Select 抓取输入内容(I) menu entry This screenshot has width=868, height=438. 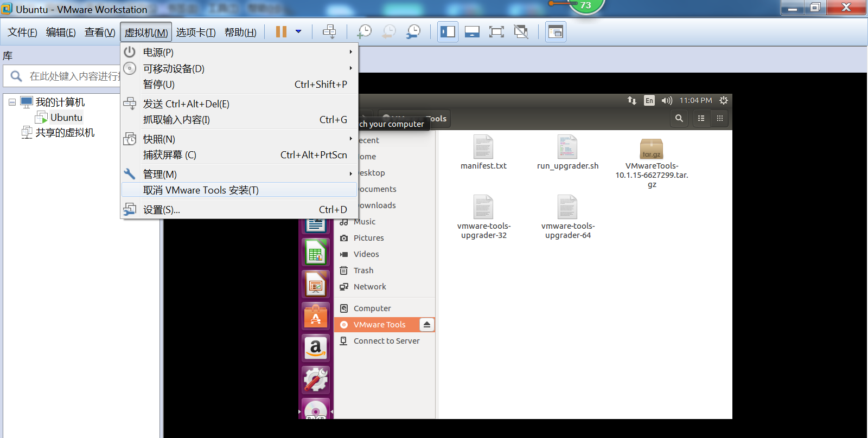239,120
